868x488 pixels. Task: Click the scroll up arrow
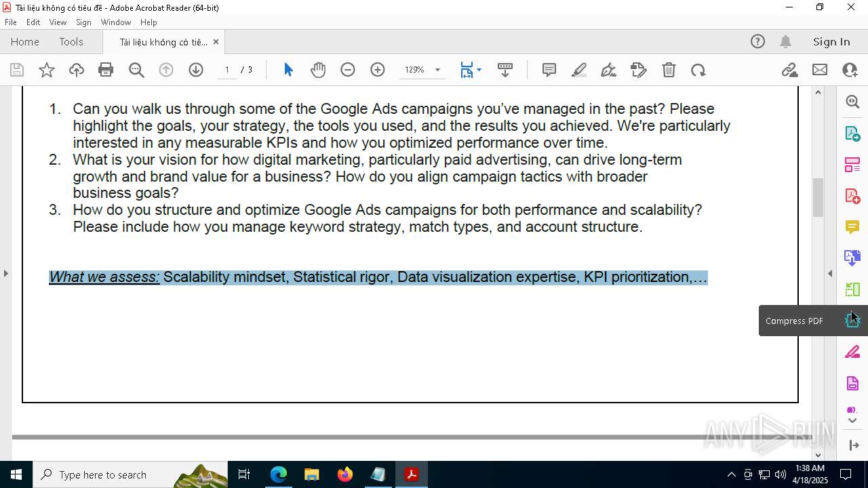pyautogui.click(x=818, y=92)
